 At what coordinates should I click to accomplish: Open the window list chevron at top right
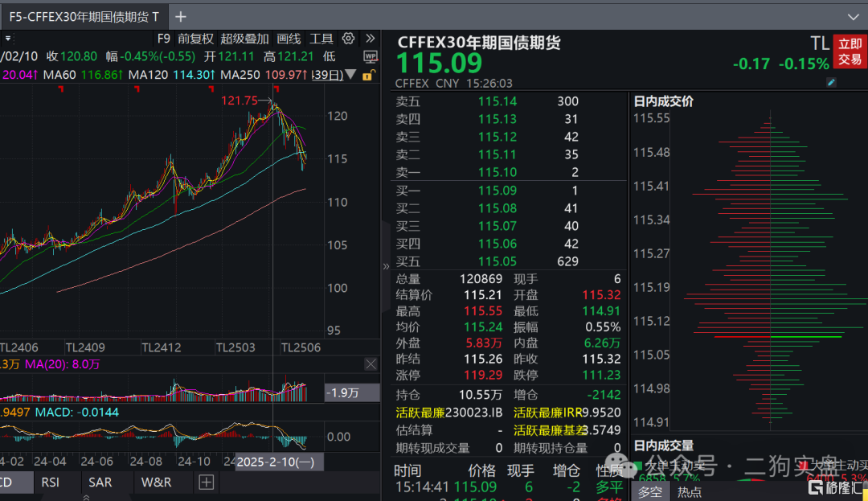[x=853, y=17]
